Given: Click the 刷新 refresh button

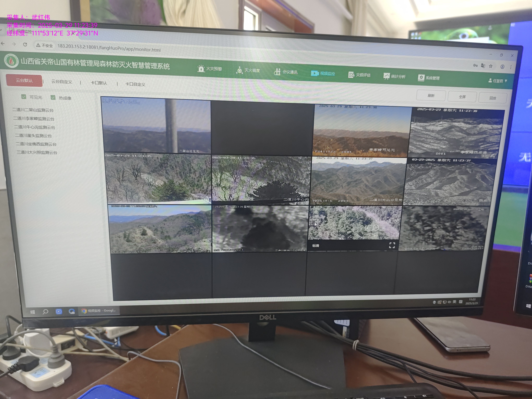Looking at the screenshot, I should 431,96.
